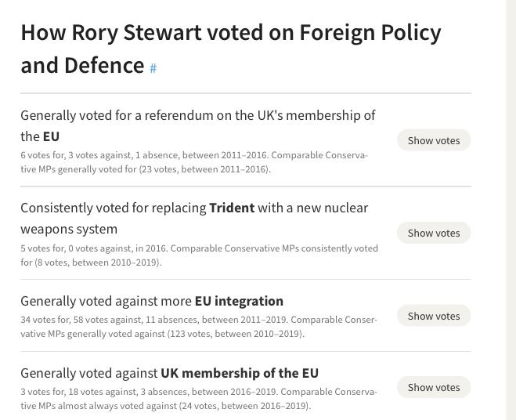Show votes for more EU integration
This screenshot has width=516, height=420.
(434, 316)
